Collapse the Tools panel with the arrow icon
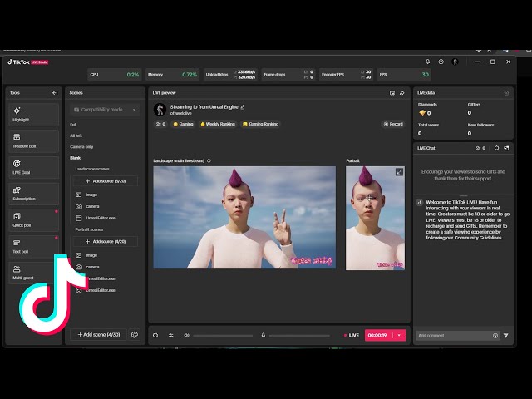 (x=55, y=92)
